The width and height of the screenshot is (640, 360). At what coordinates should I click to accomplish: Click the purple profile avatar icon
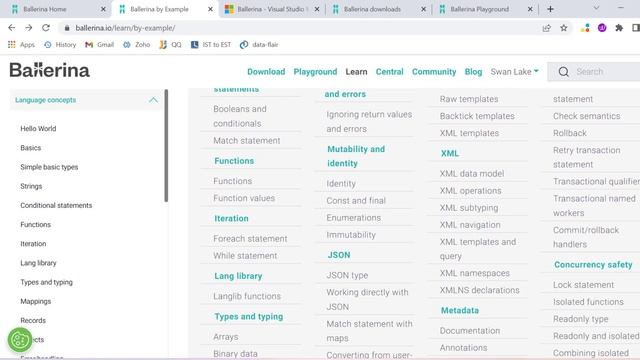coord(602,28)
